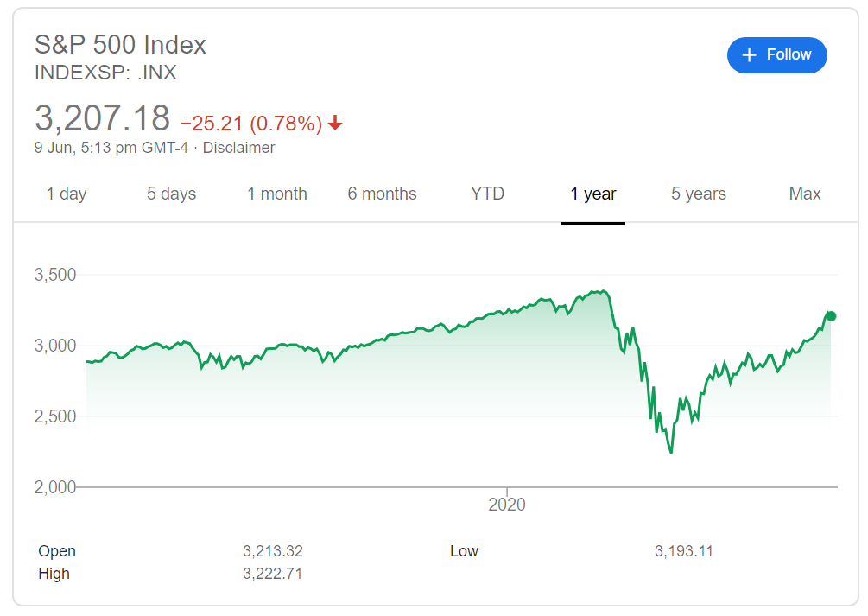
Task: Open the 5 years chart tab
Action: tap(698, 194)
